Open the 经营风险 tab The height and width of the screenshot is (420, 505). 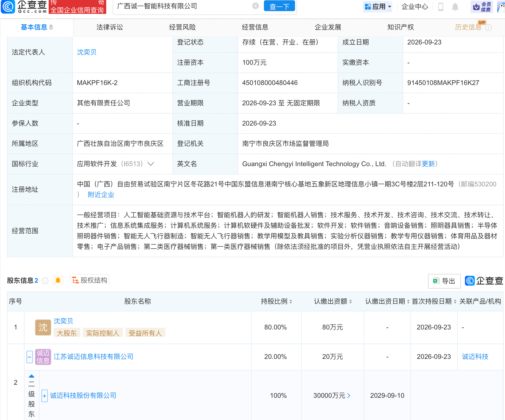click(182, 27)
